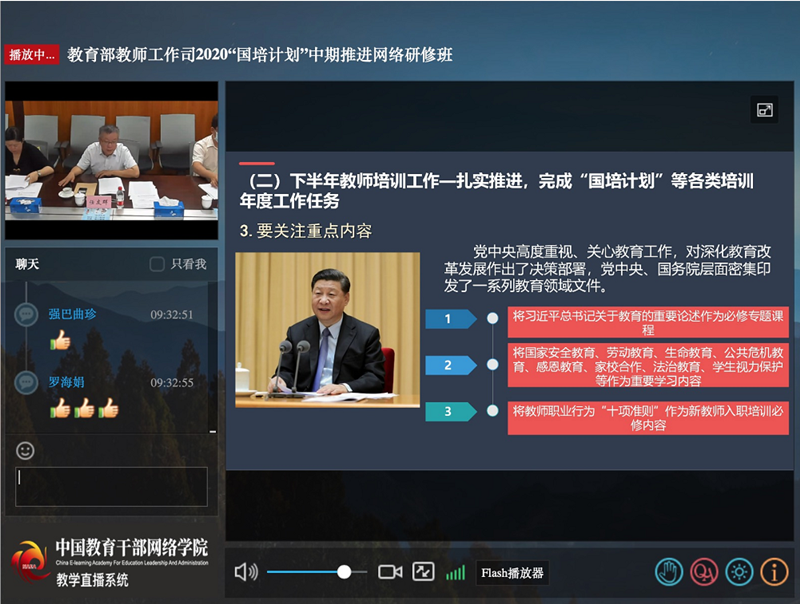
Task: Expand slide with fullscreen icon
Action: click(x=764, y=110)
